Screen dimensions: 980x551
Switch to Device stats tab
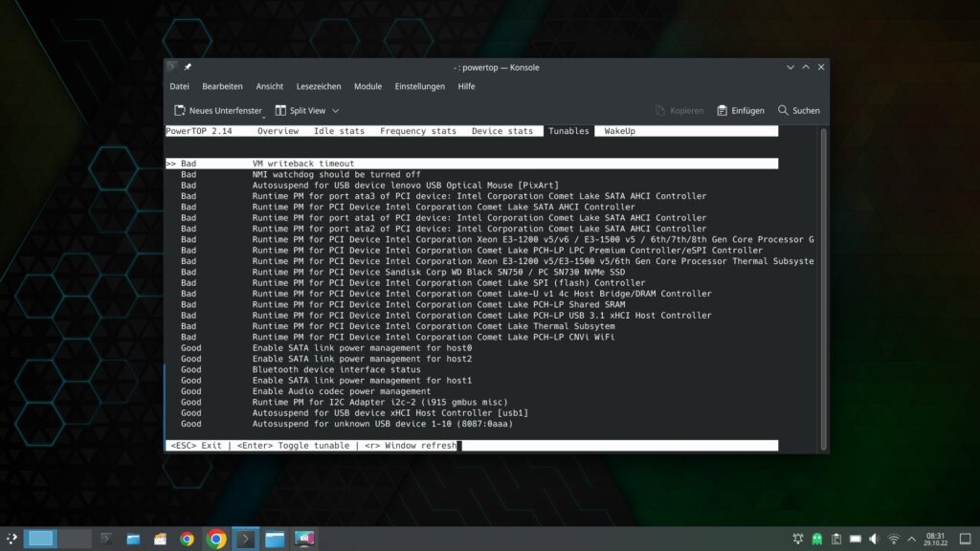(501, 131)
